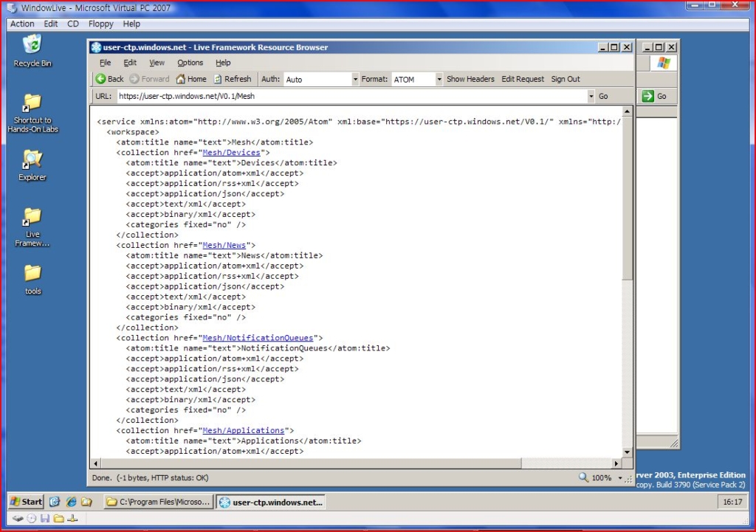
Task: Open the zoom level dropdown arrow beside 100%
Action: (x=620, y=478)
